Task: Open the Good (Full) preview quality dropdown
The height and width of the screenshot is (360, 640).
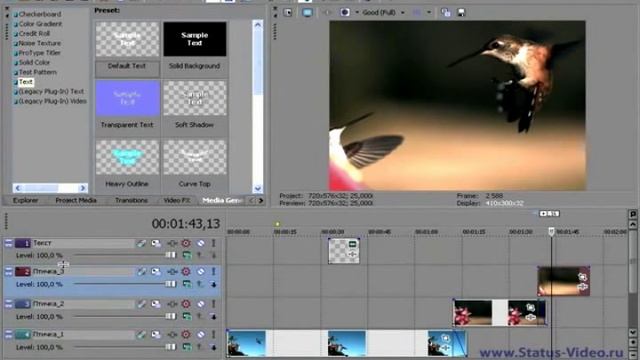Action: (x=383, y=13)
